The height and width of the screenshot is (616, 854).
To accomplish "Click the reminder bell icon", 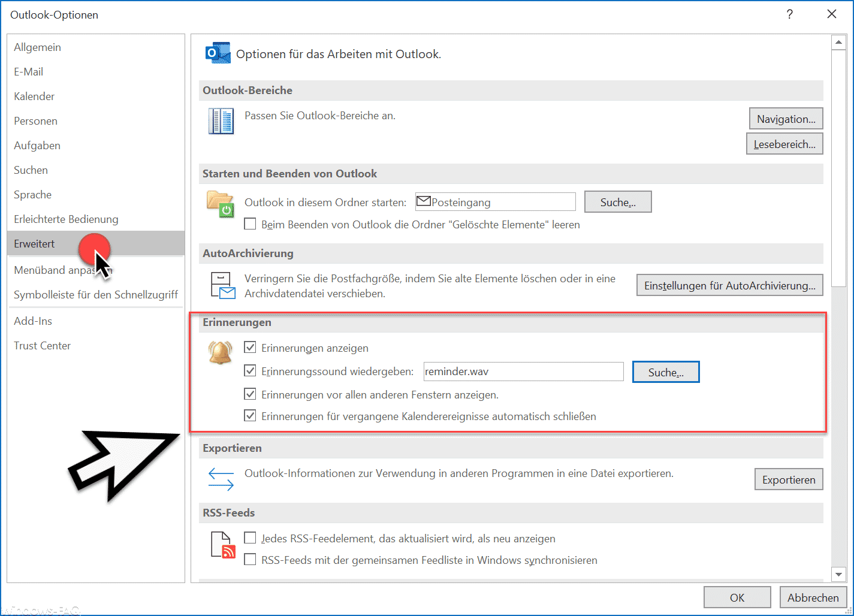I will click(x=220, y=352).
